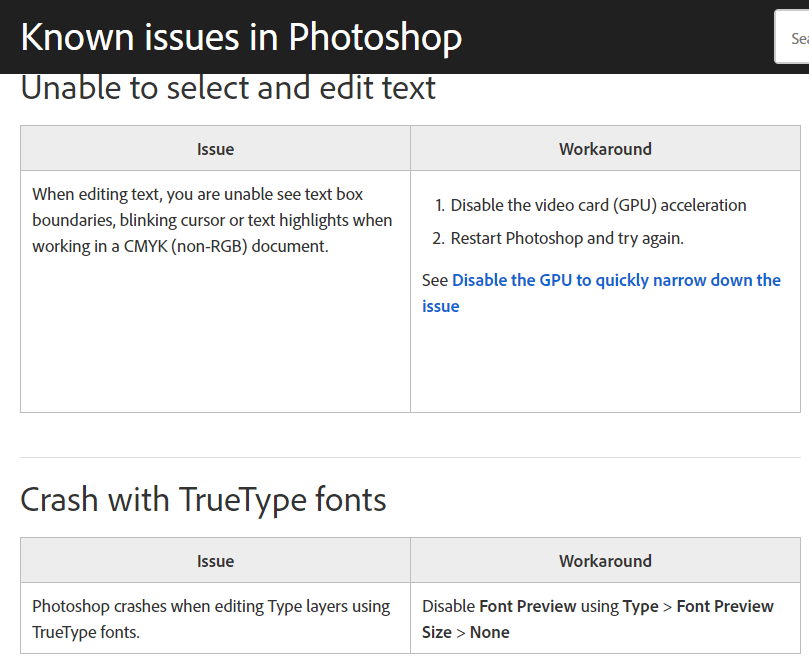809x668 pixels.
Task: Click the 'Workaround' column header in the first table
Action: click(x=605, y=148)
